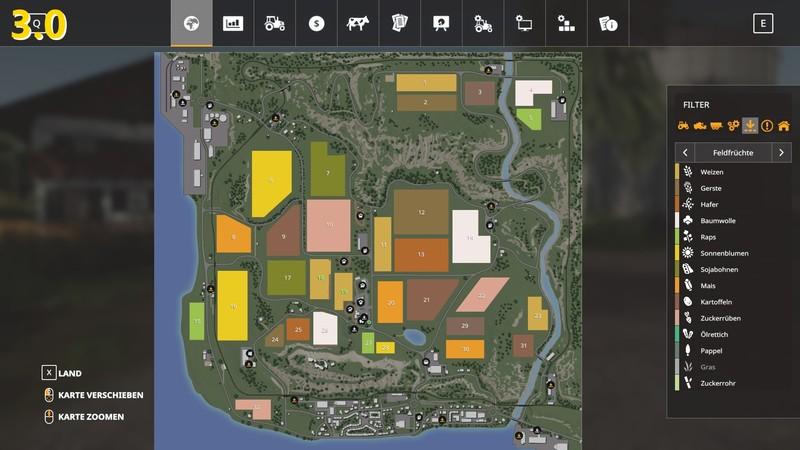Toggle the house buildings map filter
This screenshot has width=800, height=450.
coord(783,125)
